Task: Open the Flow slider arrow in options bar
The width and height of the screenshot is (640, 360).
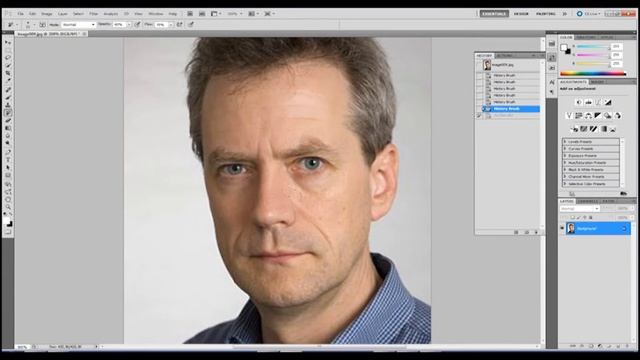Action: click(171, 24)
